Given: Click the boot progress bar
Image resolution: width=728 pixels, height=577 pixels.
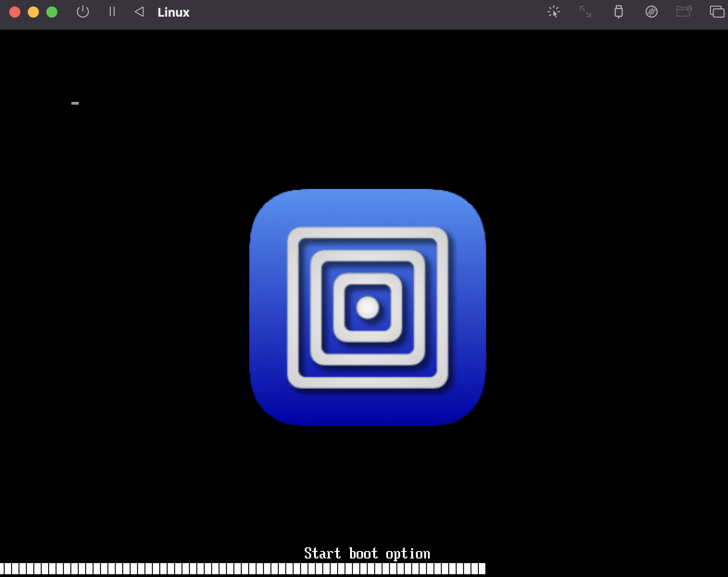Looking at the screenshot, I should click(243, 569).
